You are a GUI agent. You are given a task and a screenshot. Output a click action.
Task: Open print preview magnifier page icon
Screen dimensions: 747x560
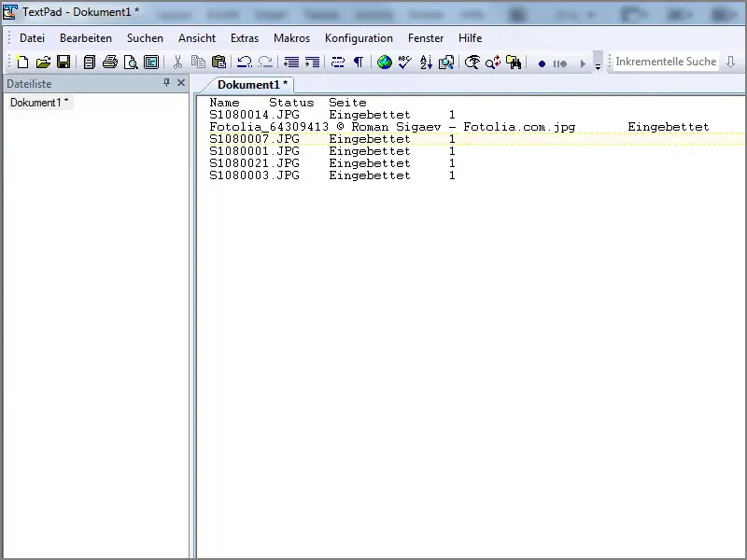pyautogui.click(x=131, y=63)
